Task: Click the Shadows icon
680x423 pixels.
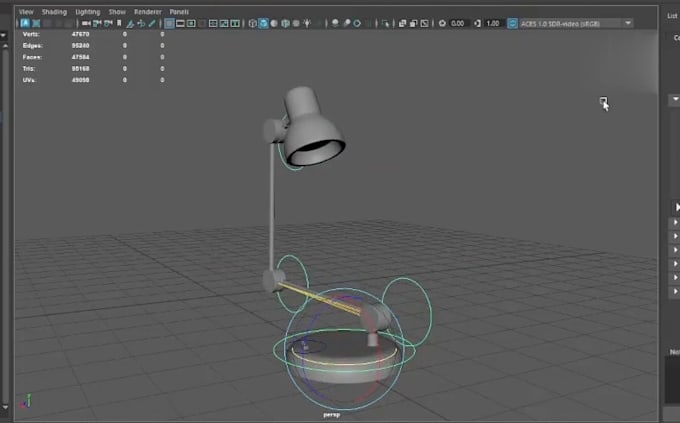Action: click(x=319, y=23)
